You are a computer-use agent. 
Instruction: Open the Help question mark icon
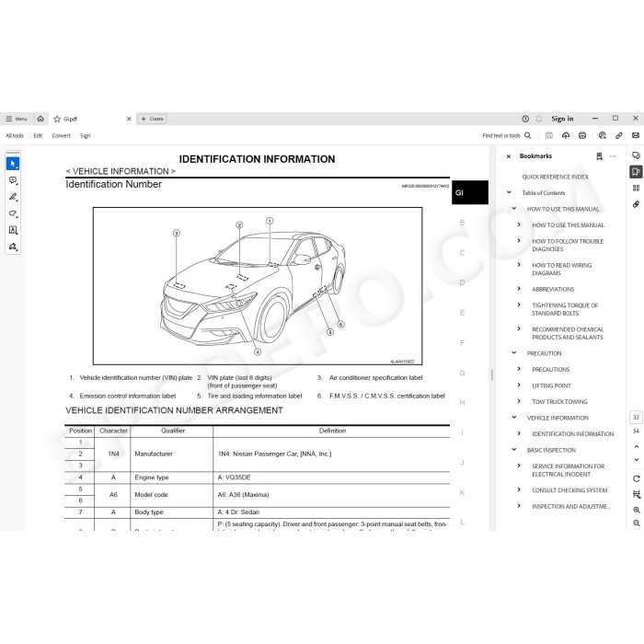tap(525, 119)
